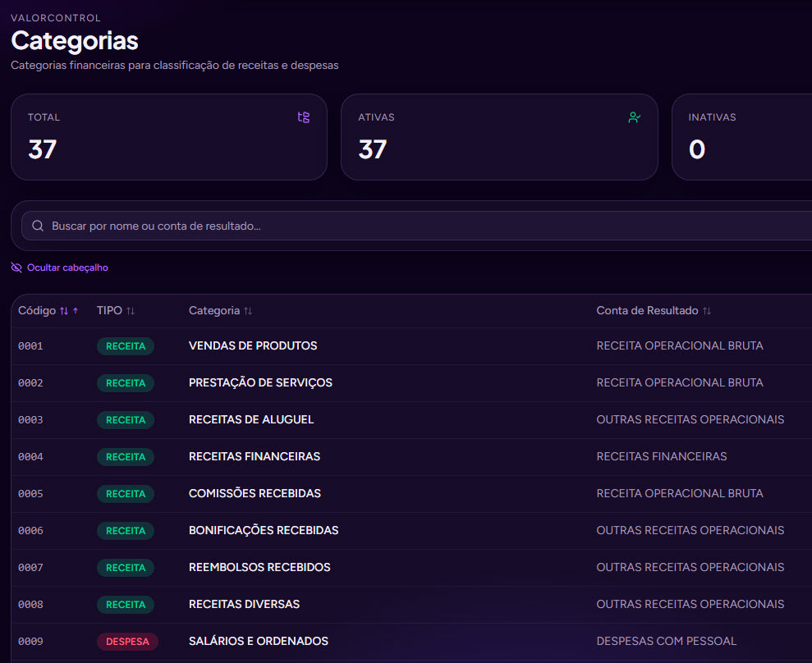
Task: Click OUTRAS RECEITAS OPERACIONAIS in row 0003
Action: (x=690, y=419)
